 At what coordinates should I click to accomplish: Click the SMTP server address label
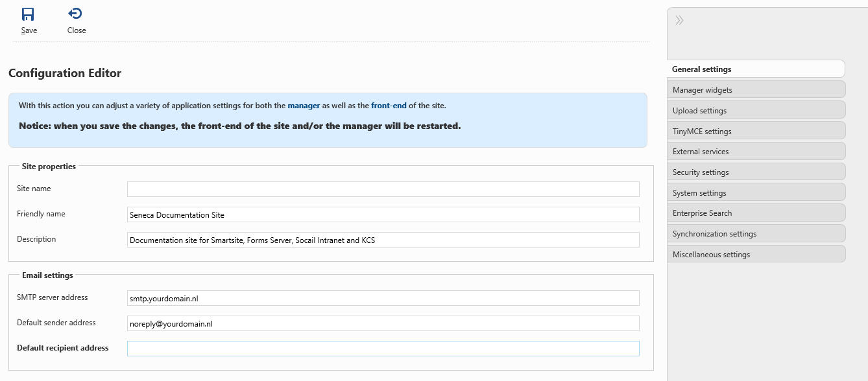pyautogui.click(x=53, y=297)
